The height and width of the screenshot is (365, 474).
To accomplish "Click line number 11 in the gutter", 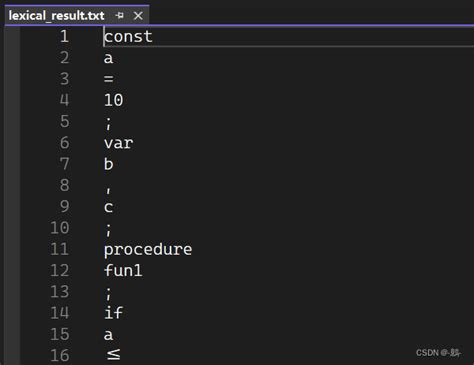I will point(60,249).
